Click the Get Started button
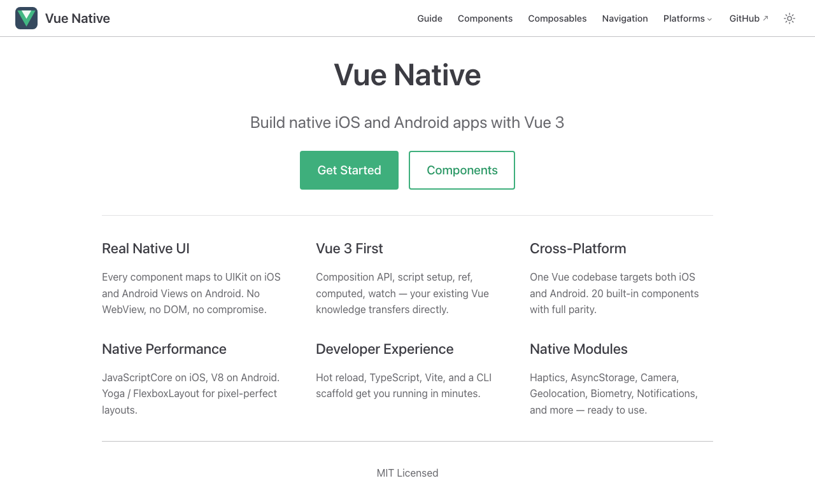815x504 pixels. click(x=349, y=170)
